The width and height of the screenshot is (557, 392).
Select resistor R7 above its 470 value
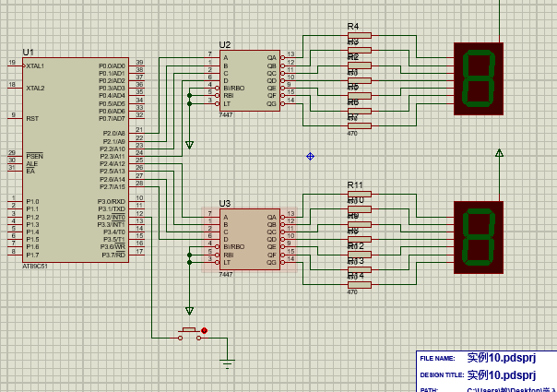coord(360,125)
